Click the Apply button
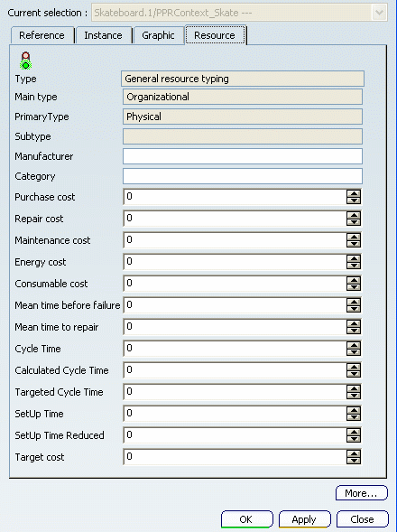 click(304, 519)
